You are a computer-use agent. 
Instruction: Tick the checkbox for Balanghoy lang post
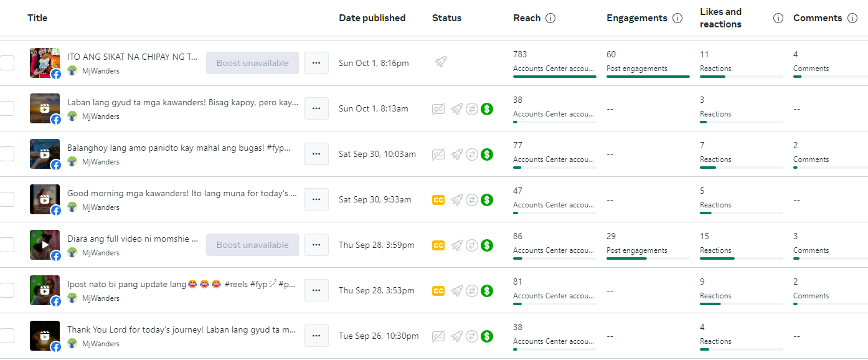coord(7,154)
